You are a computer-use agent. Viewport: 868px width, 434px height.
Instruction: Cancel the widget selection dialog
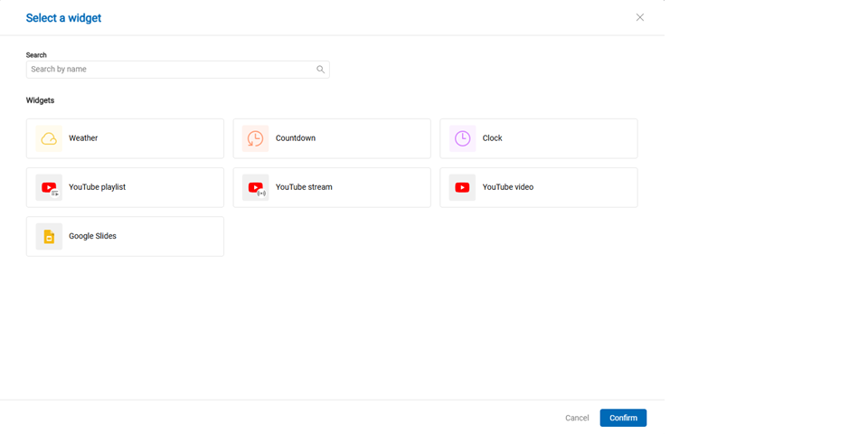(577, 418)
